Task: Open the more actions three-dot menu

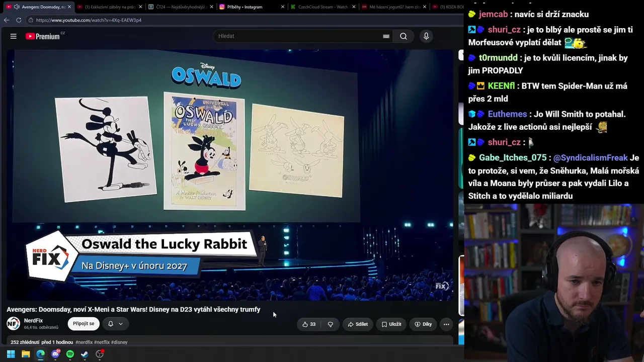Action: [446, 324]
